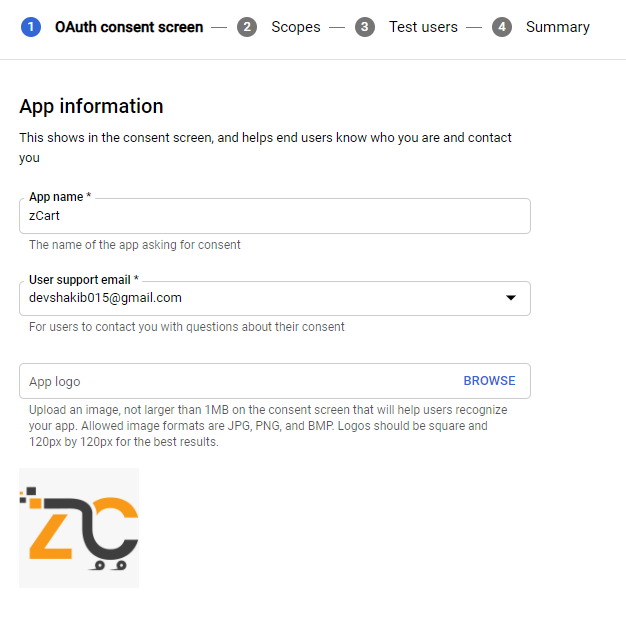Open the OAuth consent screen step
626x626 pixels.
[x=129, y=27]
